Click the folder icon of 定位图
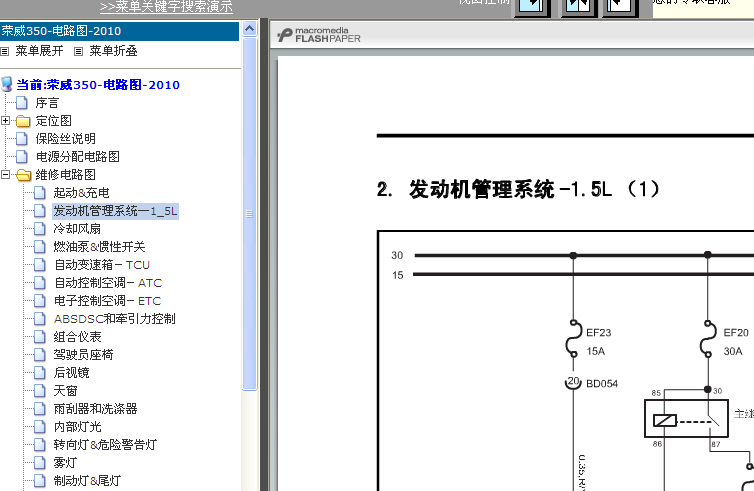The height and width of the screenshot is (491, 754). coord(23,121)
